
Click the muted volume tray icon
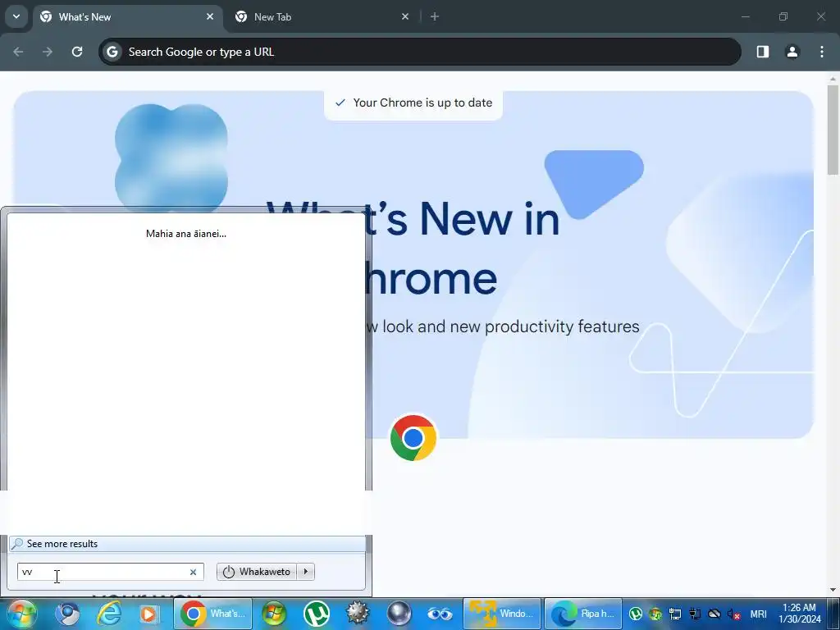pos(733,614)
